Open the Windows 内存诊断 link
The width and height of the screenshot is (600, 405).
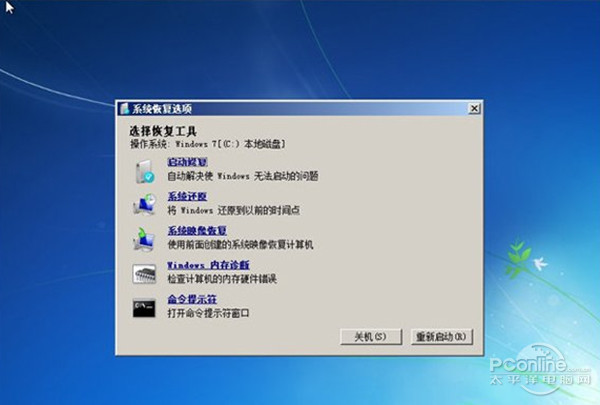208,265
